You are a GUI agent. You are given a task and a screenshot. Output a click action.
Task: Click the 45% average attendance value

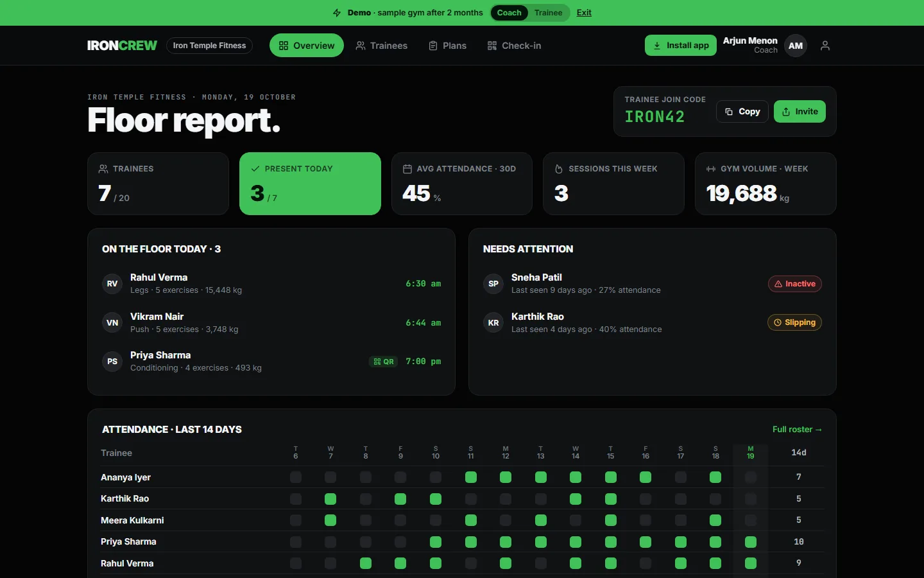pyautogui.click(x=422, y=193)
